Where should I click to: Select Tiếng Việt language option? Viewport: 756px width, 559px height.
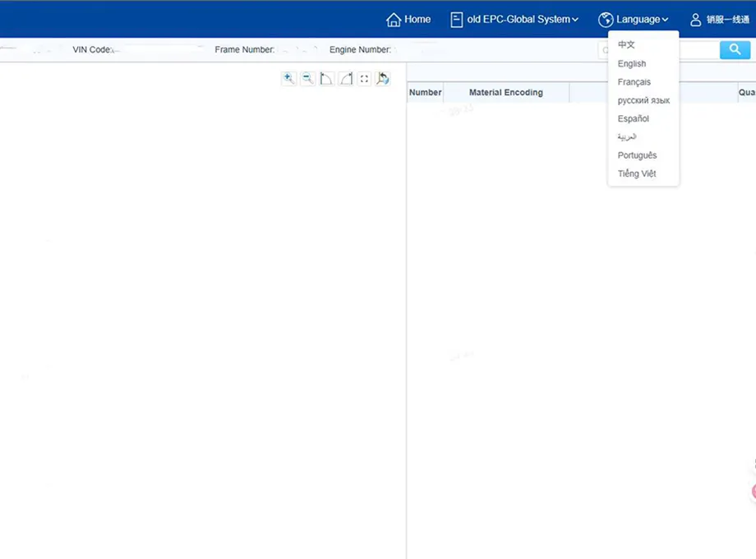(x=637, y=173)
